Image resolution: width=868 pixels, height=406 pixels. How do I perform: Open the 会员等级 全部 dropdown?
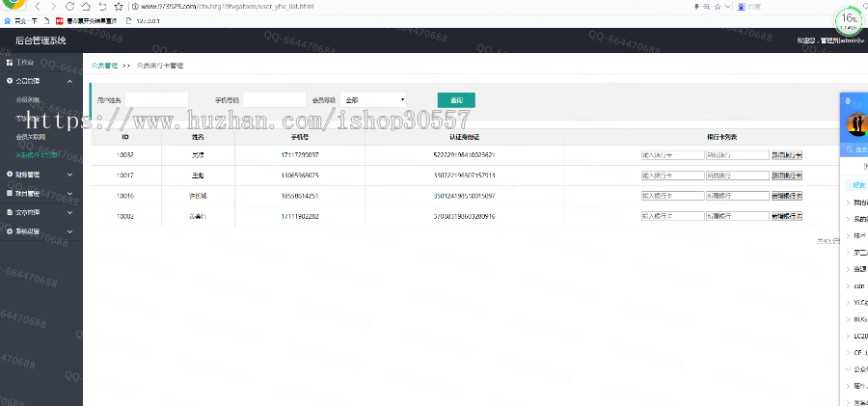pos(373,100)
